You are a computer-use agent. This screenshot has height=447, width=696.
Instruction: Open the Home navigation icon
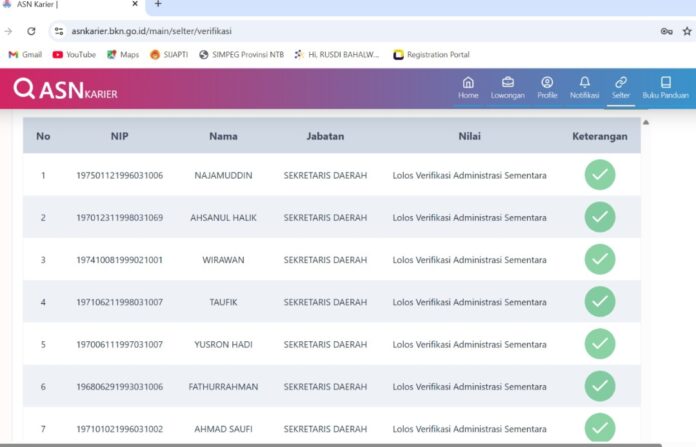[468, 83]
